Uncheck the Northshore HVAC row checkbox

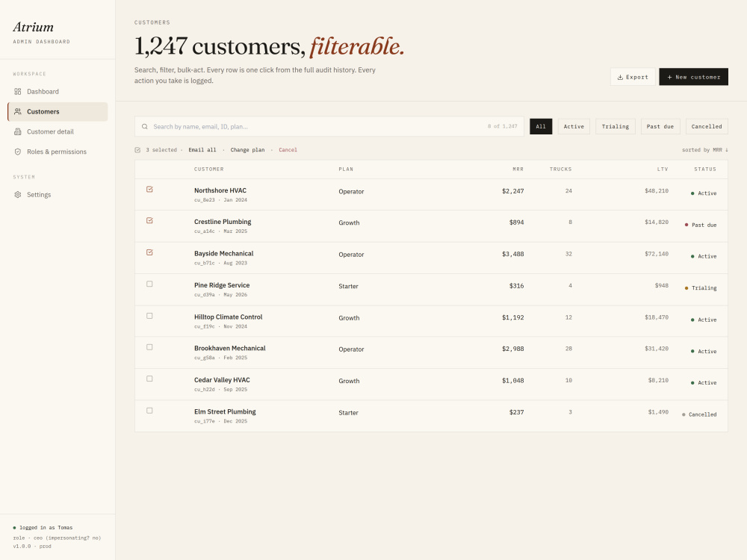pyautogui.click(x=149, y=189)
